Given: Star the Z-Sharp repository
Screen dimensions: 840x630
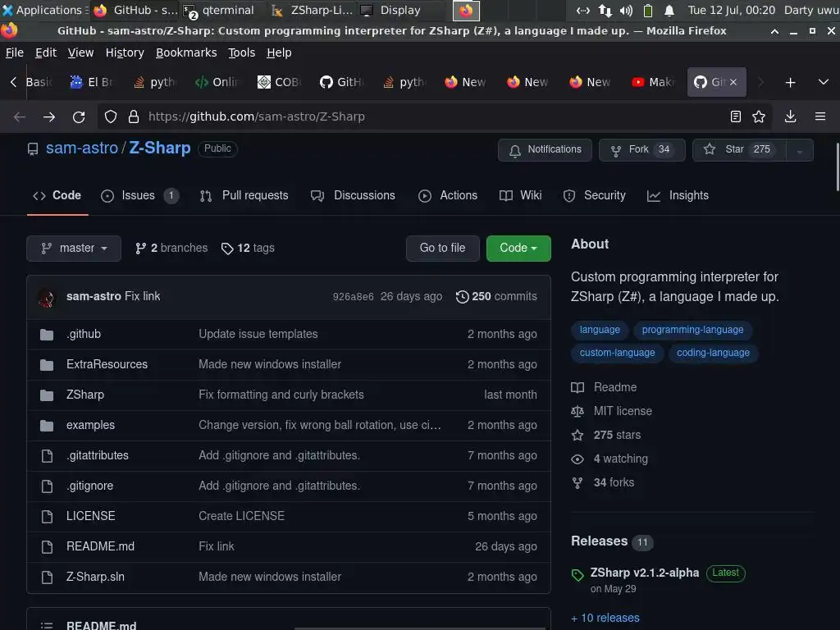Looking at the screenshot, I should click(x=739, y=150).
